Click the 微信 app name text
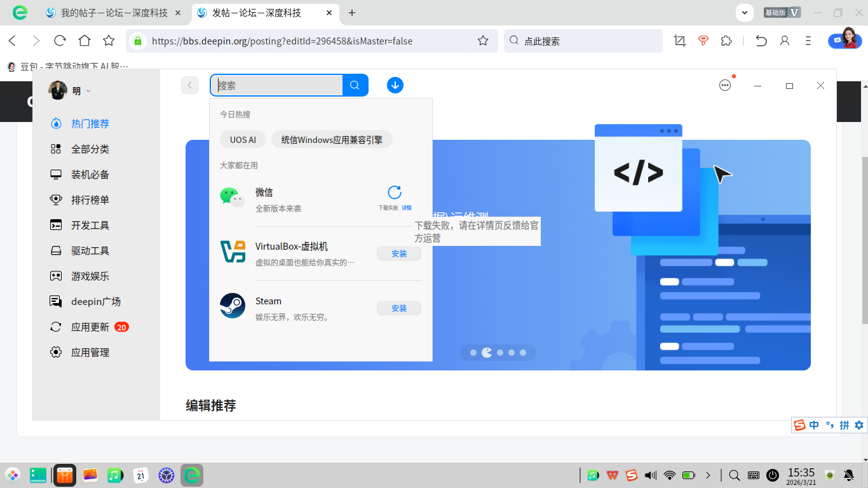The height and width of the screenshot is (488, 868). [x=264, y=192]
